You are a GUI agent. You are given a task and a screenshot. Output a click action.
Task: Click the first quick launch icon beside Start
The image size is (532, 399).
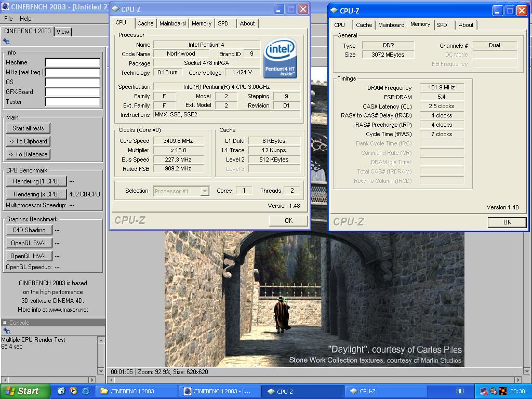61,391
